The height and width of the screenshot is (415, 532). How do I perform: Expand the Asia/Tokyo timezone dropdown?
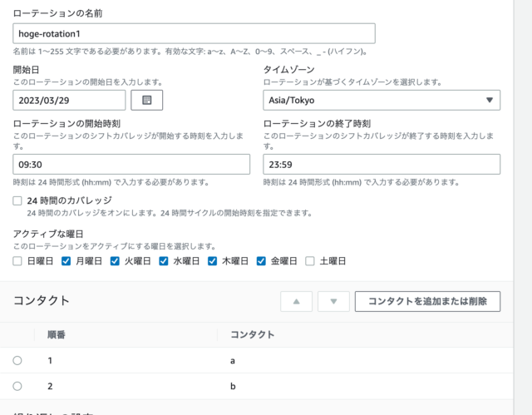(x=382, y=100)
